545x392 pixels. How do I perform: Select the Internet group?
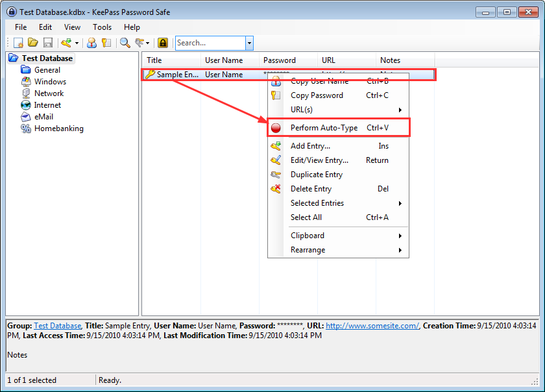click(x=47, y=105)
